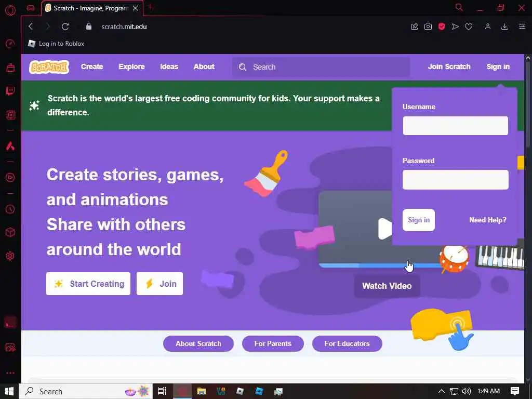Open the snapshot camera icon

pyautogui.click(x=428, y=26)
